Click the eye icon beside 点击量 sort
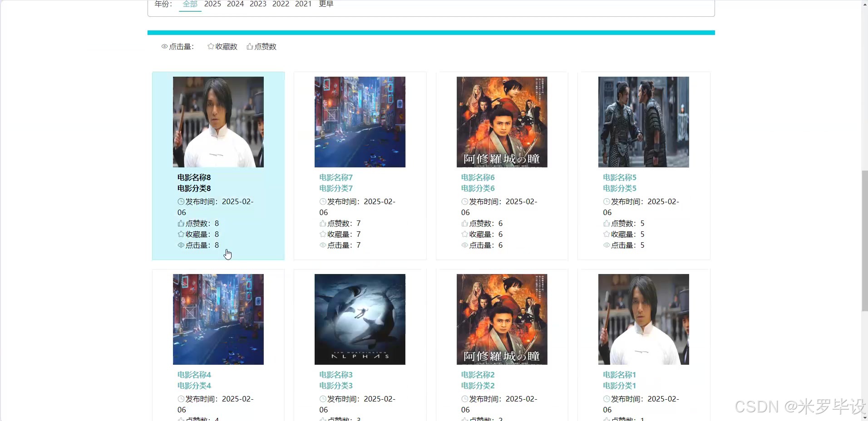The height and width of the screenshot is (421, 868). coord(164,46)
